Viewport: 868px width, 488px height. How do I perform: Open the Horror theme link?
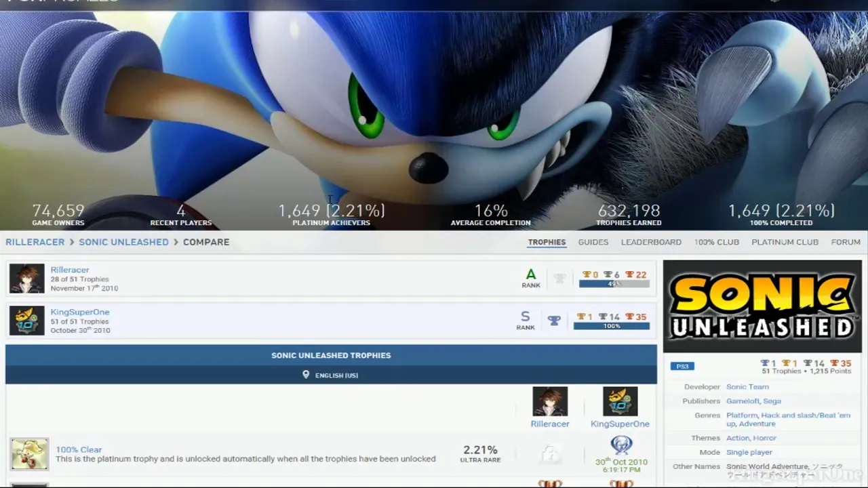point(764,438)
